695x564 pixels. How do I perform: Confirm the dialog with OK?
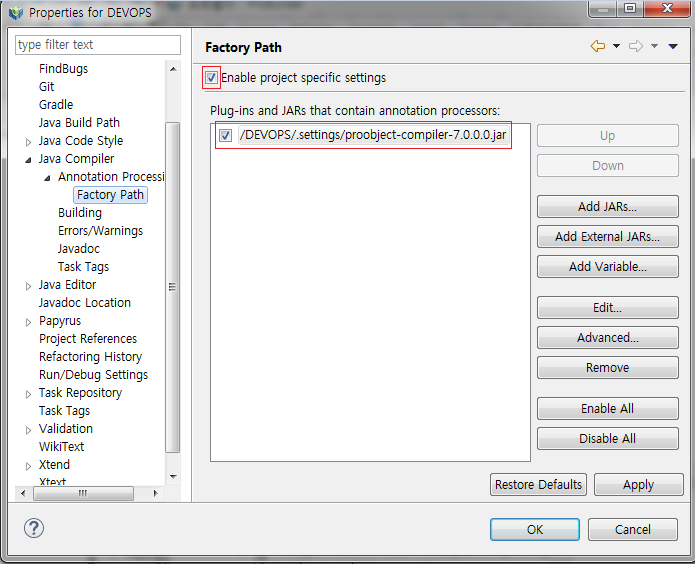(x=535, y=529)
